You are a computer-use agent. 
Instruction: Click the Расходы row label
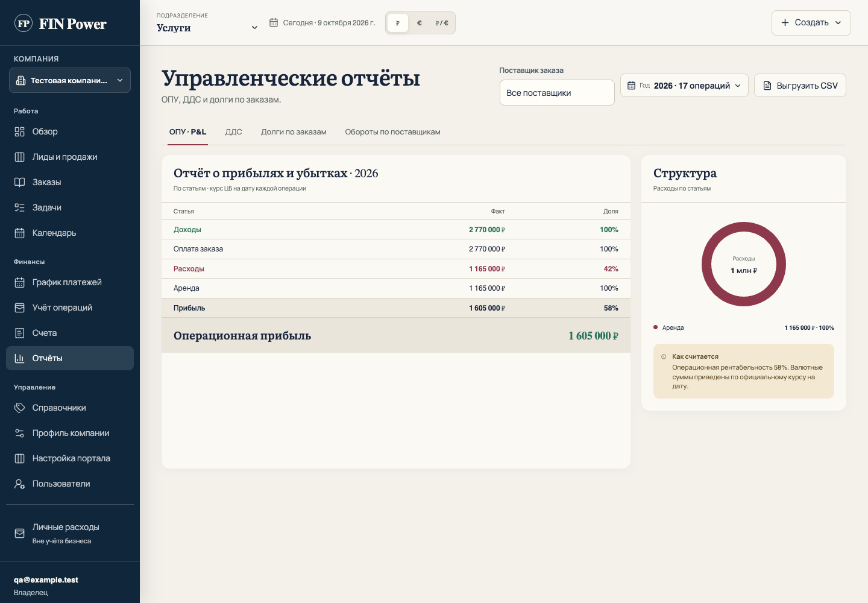click(x=189, y=269)
